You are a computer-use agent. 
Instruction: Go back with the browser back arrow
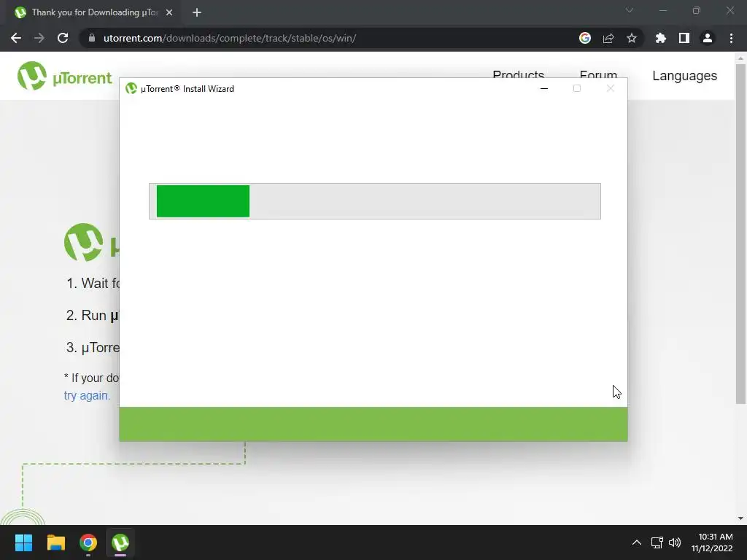pyautogui.click(x=16, y=38)
